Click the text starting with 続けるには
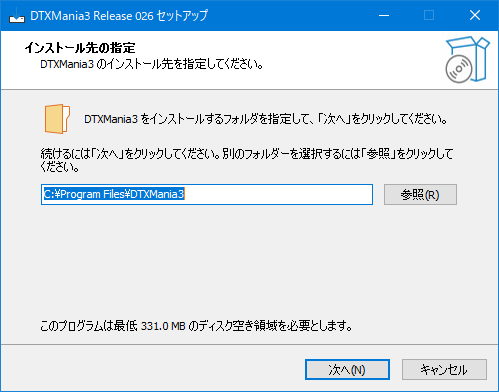 pyautogui.click(x=247, y=160)
